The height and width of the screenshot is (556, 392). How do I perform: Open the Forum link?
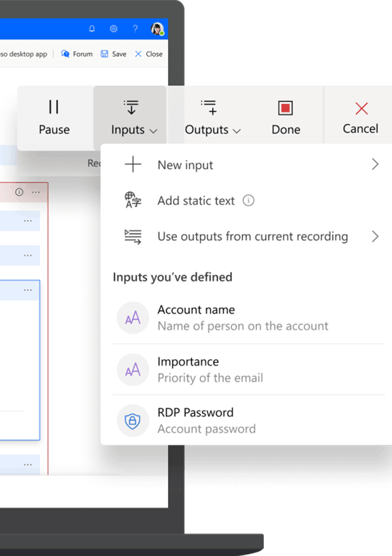[77, 54]
